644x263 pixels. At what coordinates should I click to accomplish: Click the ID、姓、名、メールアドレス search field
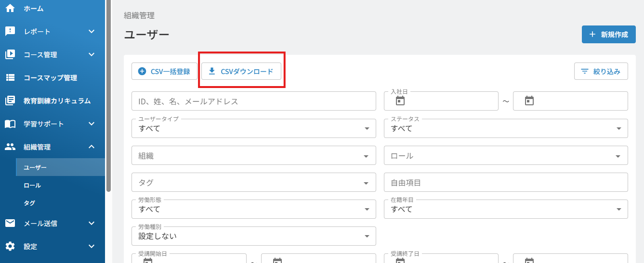coord(254,101)
